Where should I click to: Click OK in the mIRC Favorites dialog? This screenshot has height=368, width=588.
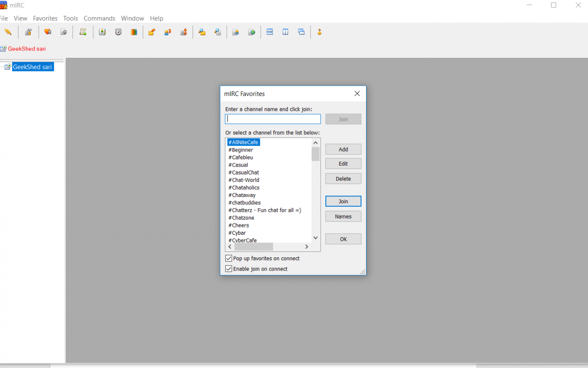[x=343, y=239]
